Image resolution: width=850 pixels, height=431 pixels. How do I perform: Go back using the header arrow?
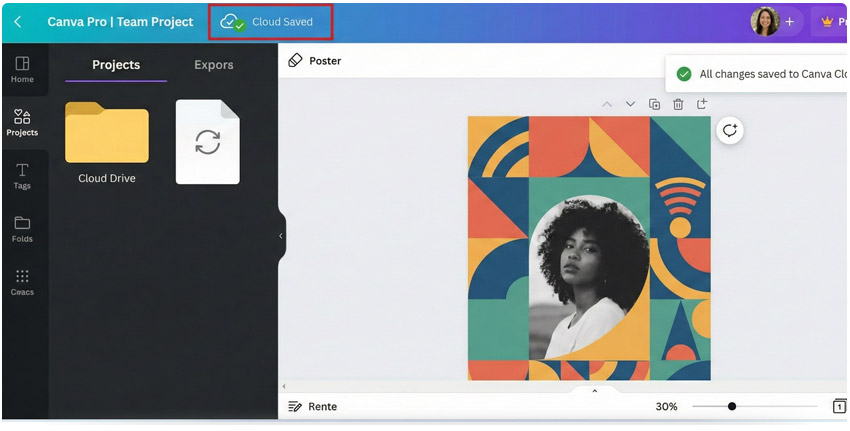tap(18, 22)
